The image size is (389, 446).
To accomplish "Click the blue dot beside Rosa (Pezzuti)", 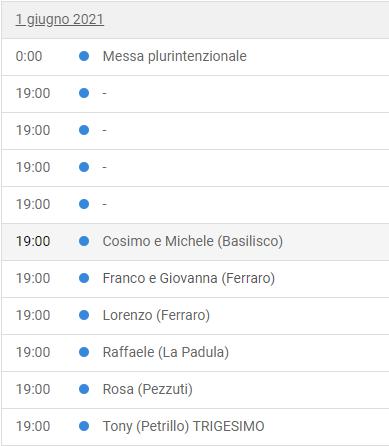I will point(84,389).
